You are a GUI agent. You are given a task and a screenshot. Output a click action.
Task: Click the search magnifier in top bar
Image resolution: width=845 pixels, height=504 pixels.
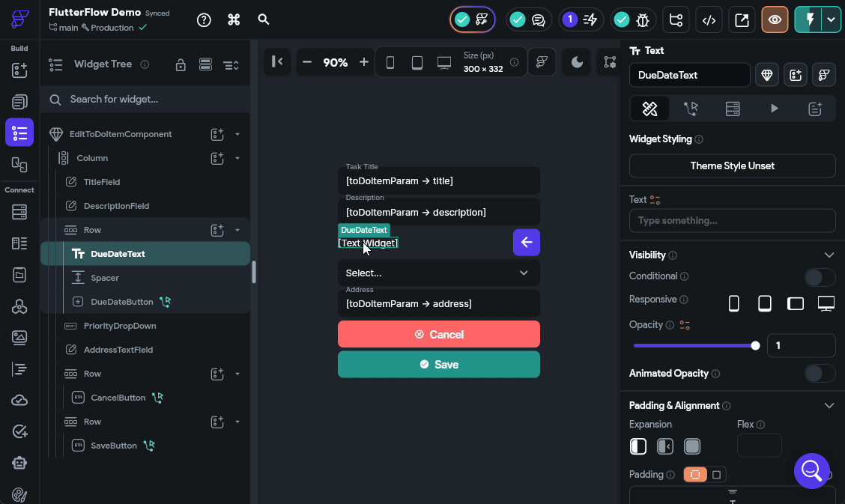point(263,19)
